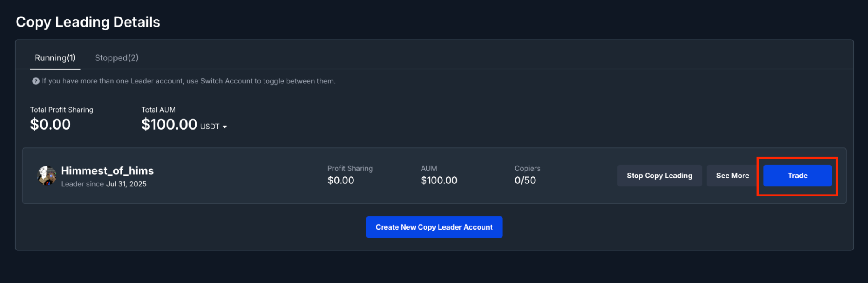
Task: Click the USDT currency label
Action: pyautogui.click(x=210, y=127)
